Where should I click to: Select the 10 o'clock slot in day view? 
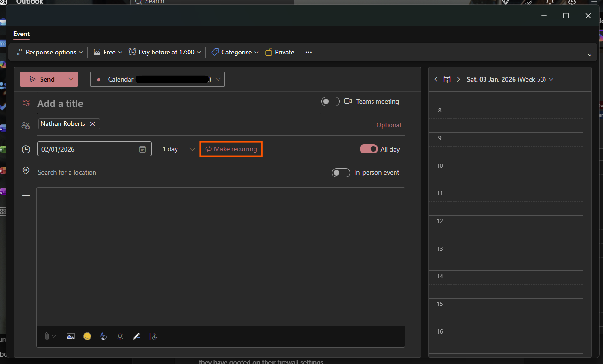tap(516, 174)
